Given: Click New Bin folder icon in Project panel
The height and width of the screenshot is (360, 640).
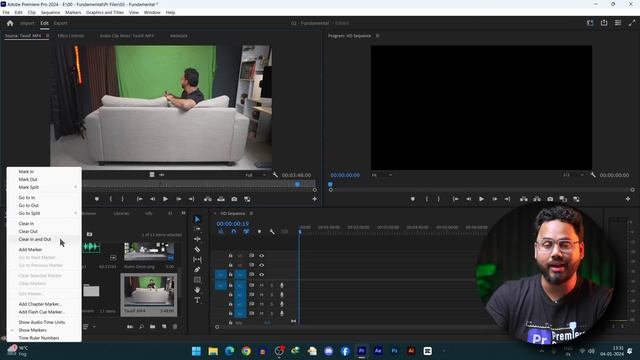Looking at the screenshot, I should click(152, 327).
